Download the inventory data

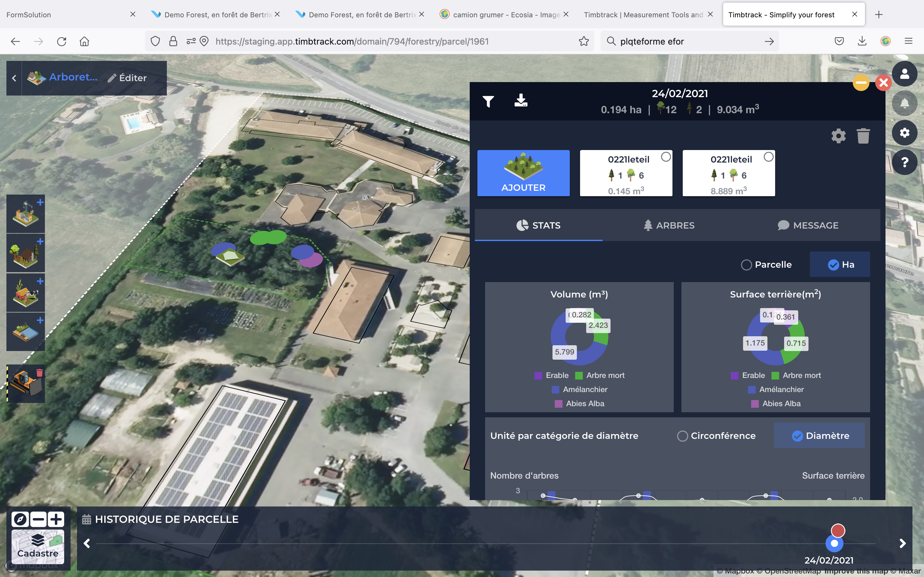point(521,100)
